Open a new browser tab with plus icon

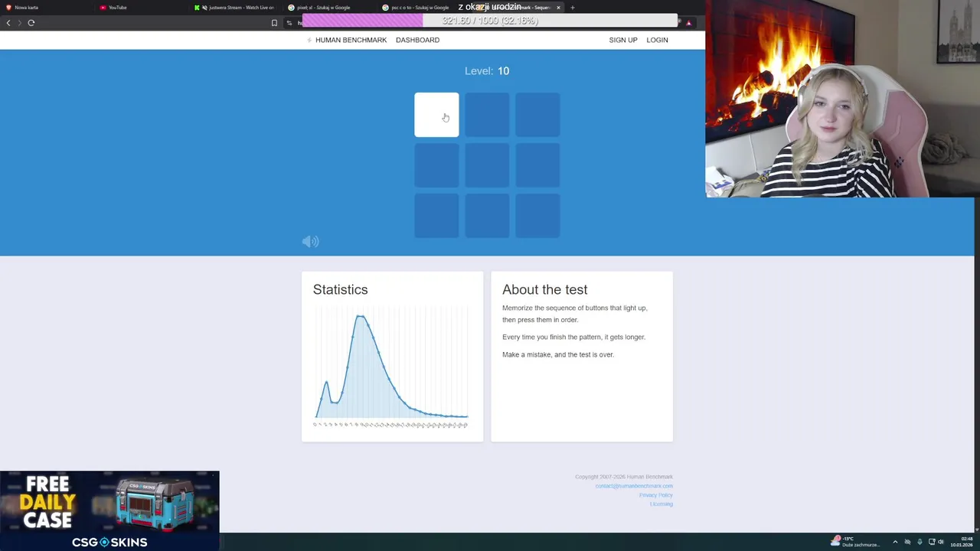[572, 8]
